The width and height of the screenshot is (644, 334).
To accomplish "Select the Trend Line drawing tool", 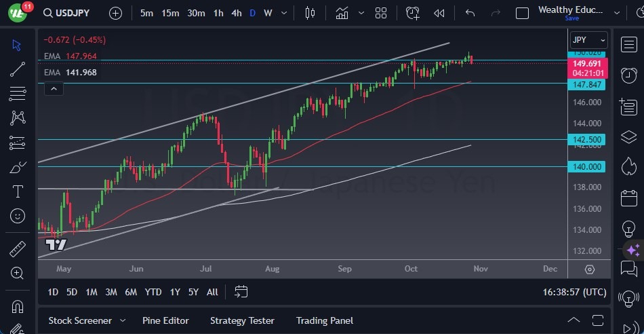I will [x=18, y=69].
